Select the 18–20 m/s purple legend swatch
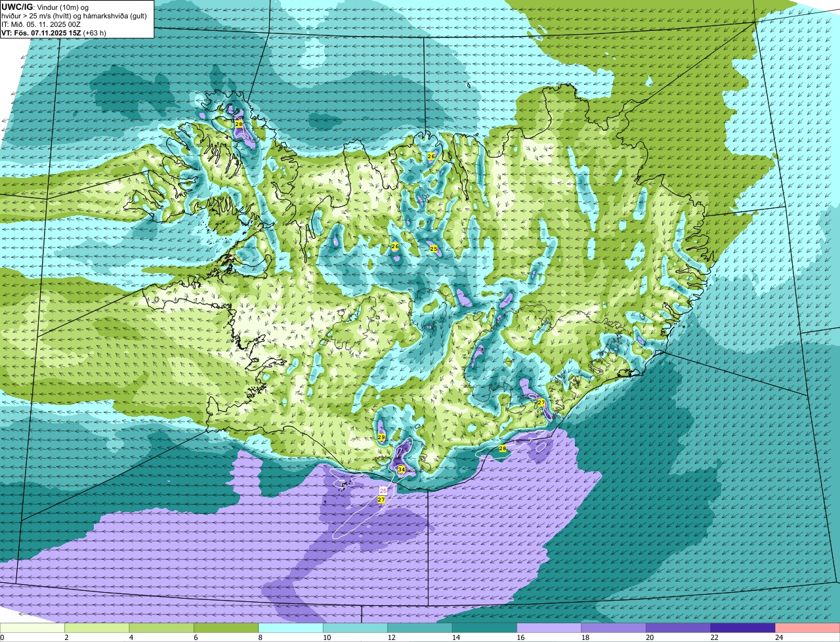This screenshot has width=840, height=642. 614,628
